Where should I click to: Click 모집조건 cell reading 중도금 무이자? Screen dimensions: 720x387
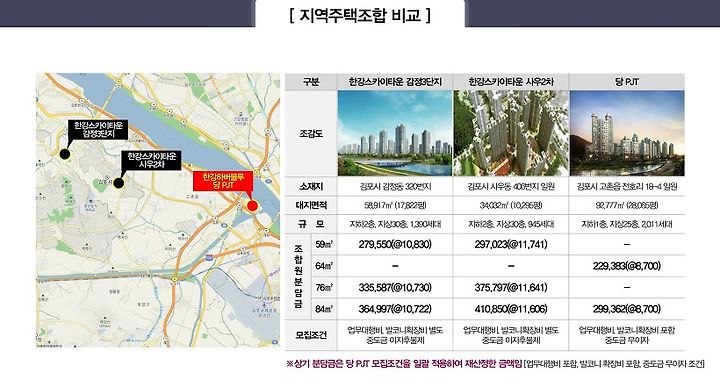click(627, 335)
